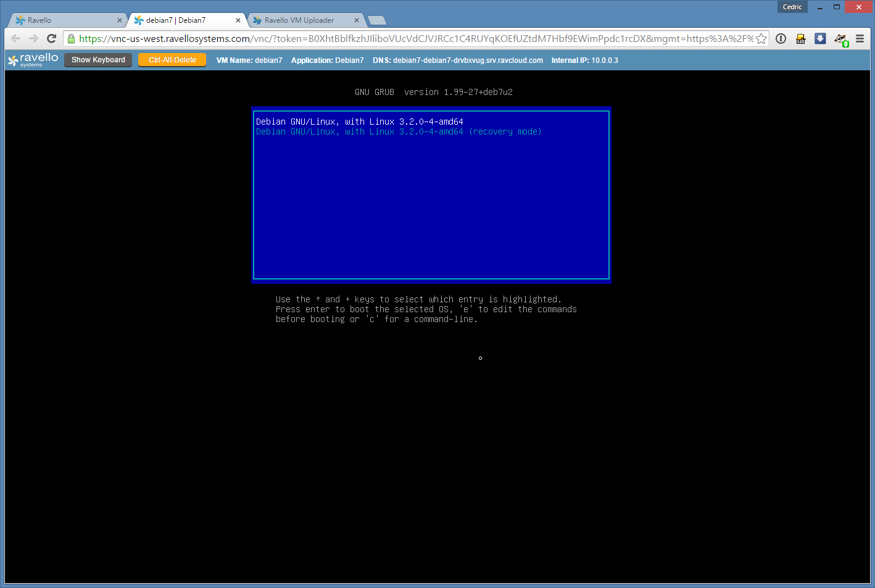Open the Privacy Badger extension
Viewport: 875px width, 588px height.
point(840,39)
